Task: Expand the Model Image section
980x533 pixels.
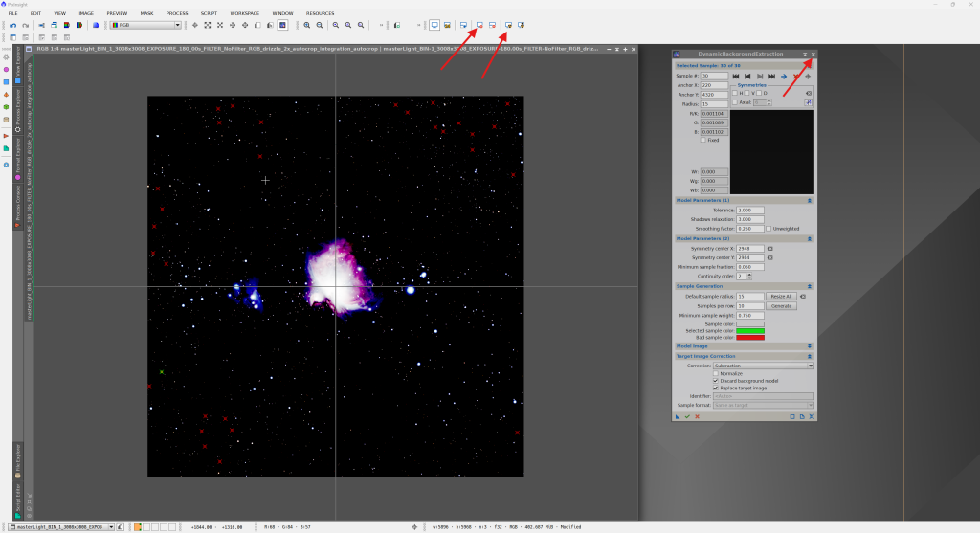Action: pos(810,345)
